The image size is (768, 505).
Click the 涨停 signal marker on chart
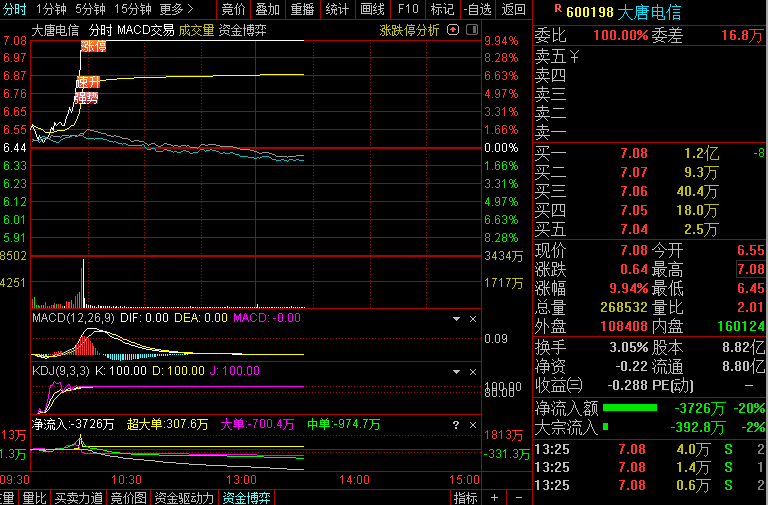(94, 47)
